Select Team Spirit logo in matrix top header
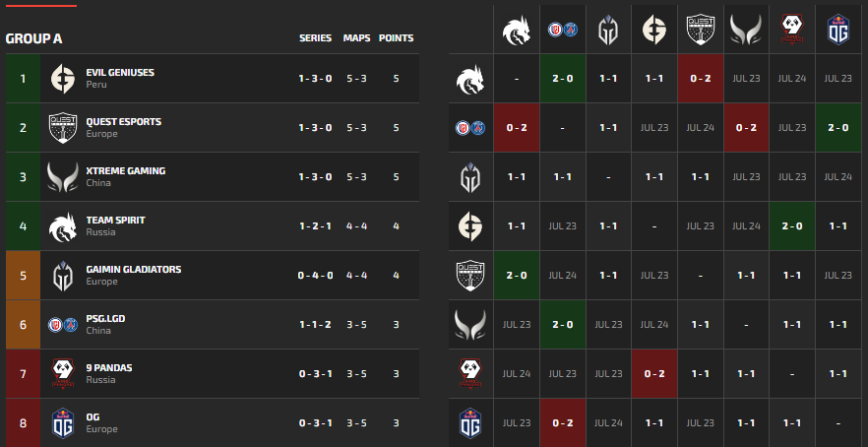This screenshot has width=868, height=447. (x=516, y=31)
